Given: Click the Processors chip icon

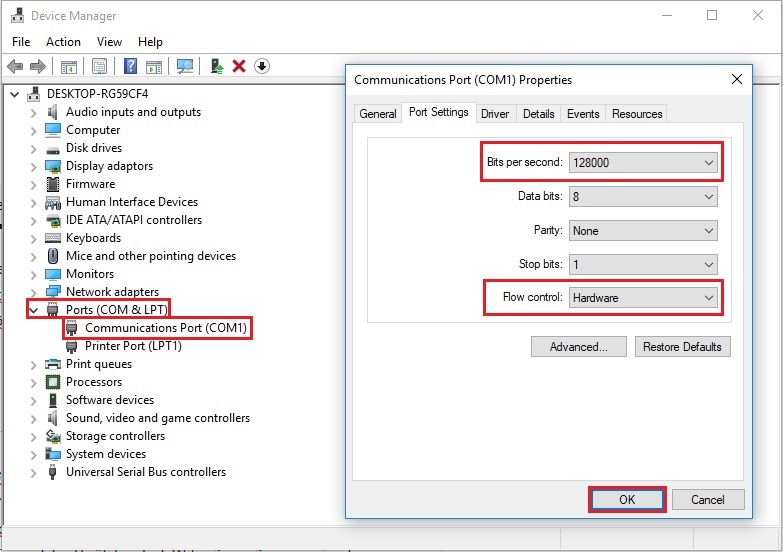Looking at the screenshot, I should (52, 382).
